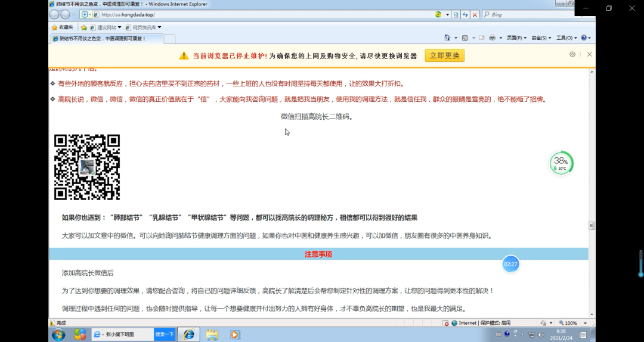Open the File Explorer folder taskbar icon

(x=212, y=334)
